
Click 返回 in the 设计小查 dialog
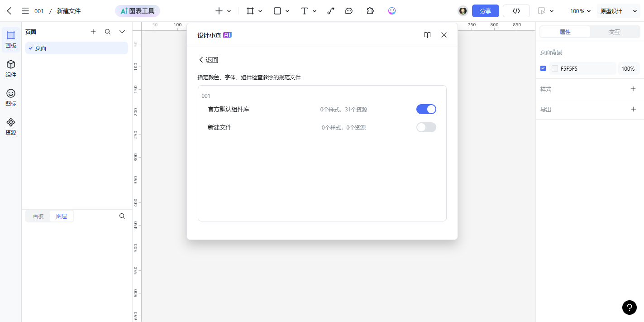208,59
